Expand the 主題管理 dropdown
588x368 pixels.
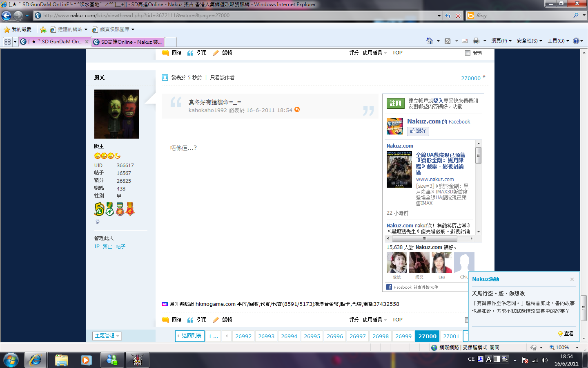[x=107, y=336]
